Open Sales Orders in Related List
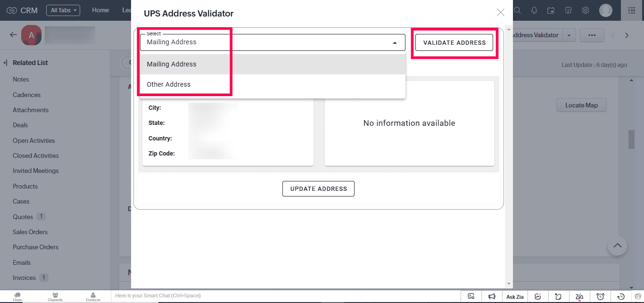Screen dimensions: 644x303 30,232
